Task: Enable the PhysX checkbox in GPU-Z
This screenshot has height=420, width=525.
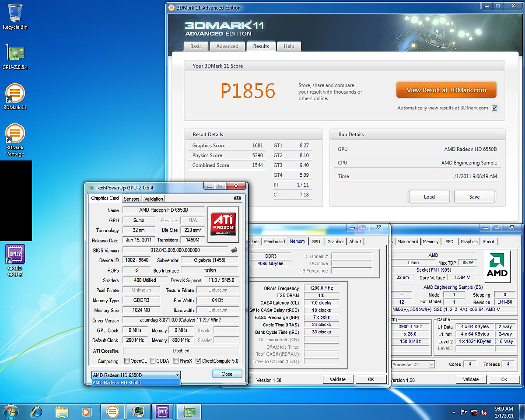Action: pyautogui.click(x=175, y=361)
